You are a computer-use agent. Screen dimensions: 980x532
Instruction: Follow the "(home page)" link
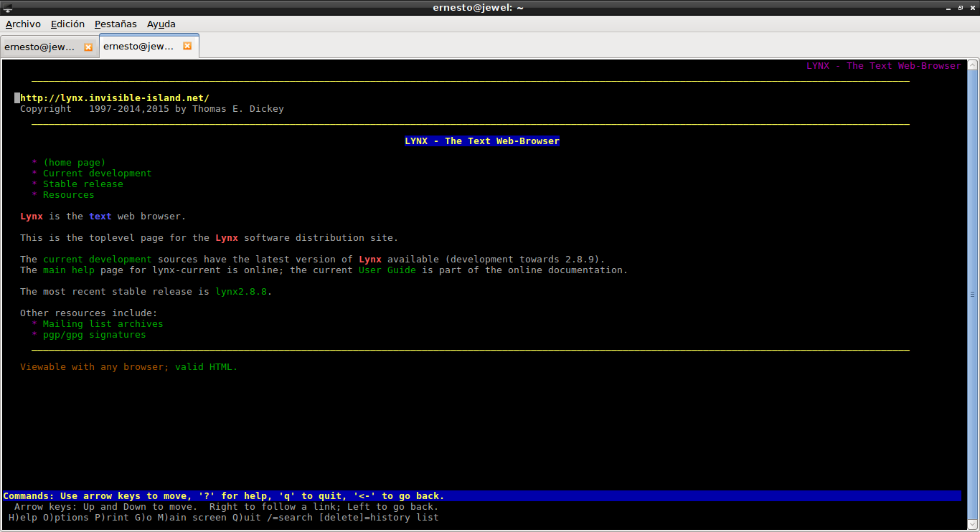point(74,163)
